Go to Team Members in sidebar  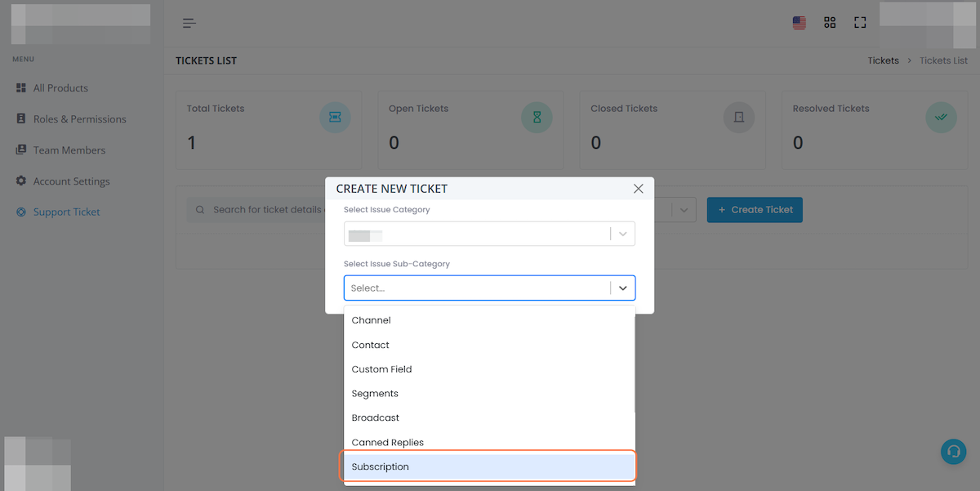pyautogui.click(x=69, y=150)
